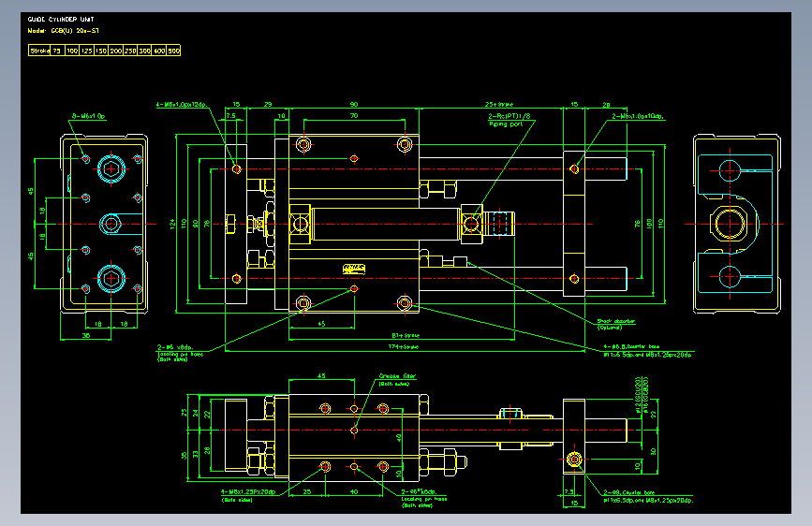
Task: Select the 124 vertical dimension value
Action: [172, 224]
